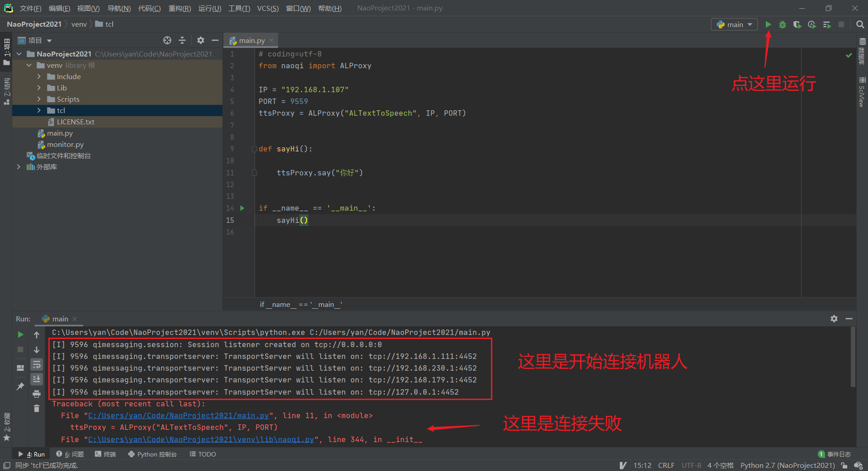Open project panel settings gear
Image resolution: width=868 pixels, height=471 pixels.
click(x=201, y=40)
